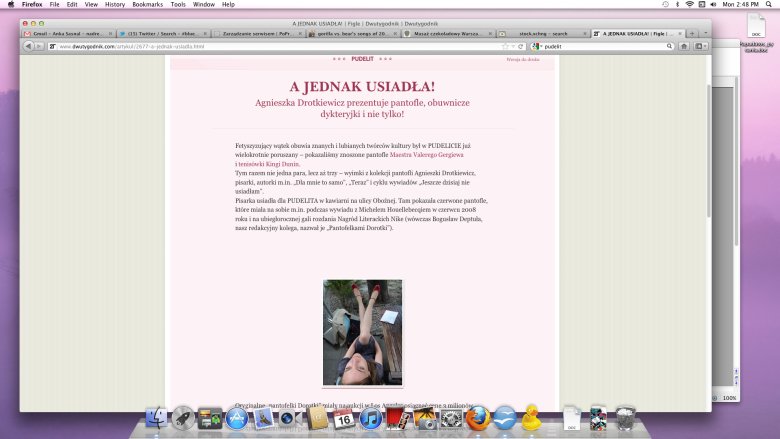Viewport: 780px width, 439px height.
Task: Open search engine selector dropdown
Action: [536, 46]
